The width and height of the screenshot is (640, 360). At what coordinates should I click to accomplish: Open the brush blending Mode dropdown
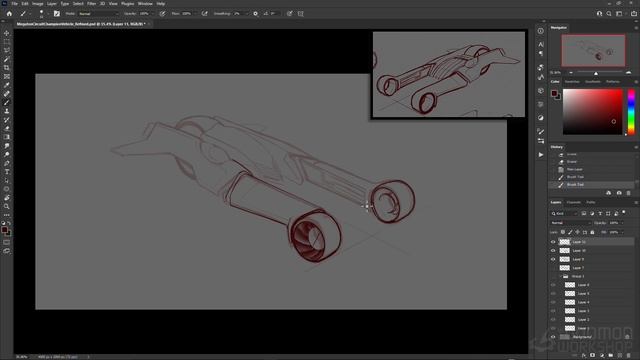click(x=98, y=13)
